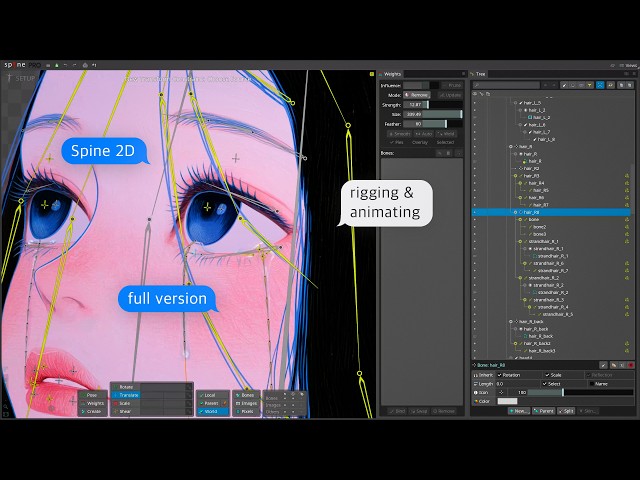Collapse the selected hair_R8 node
Screen dimensions: 640x480
click(x=516, y=212)
